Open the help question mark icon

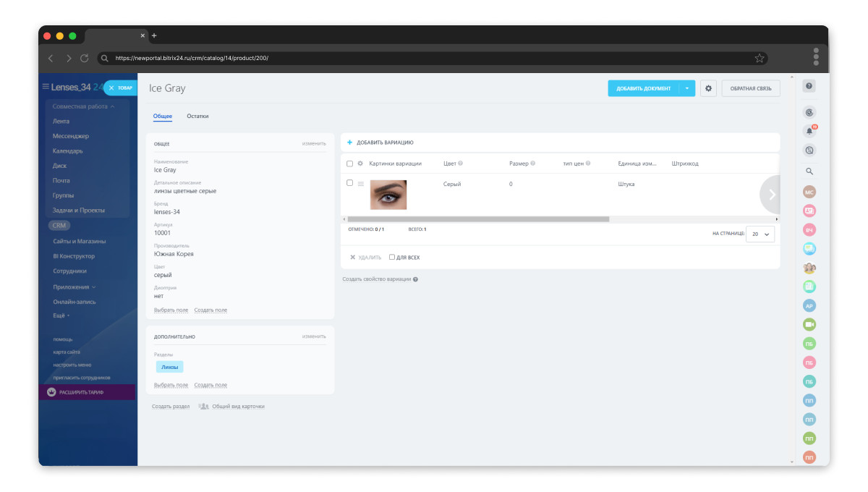coord(809,87)
